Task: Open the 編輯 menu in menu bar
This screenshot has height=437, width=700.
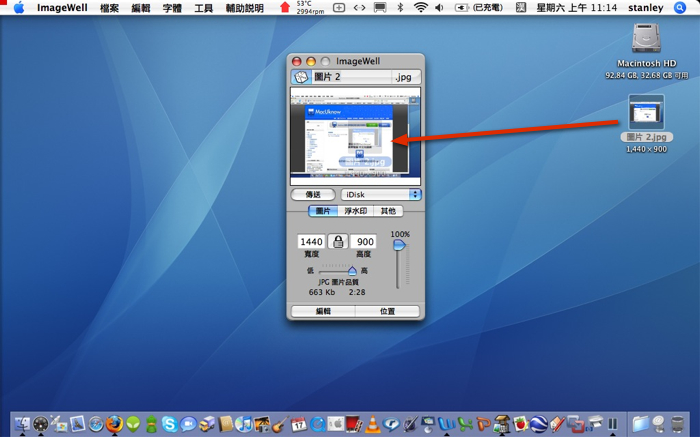Action: click(141, 8)
